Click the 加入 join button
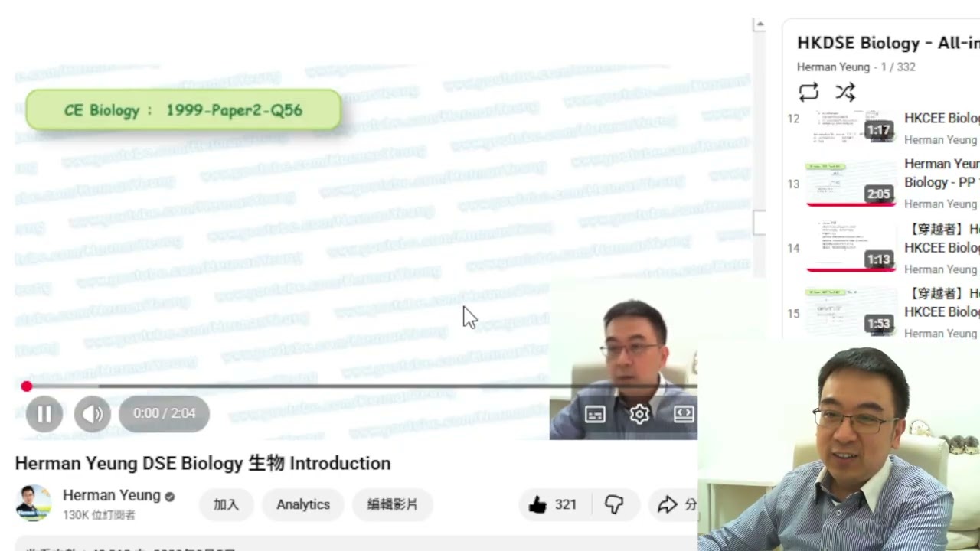 pos(226,504)
